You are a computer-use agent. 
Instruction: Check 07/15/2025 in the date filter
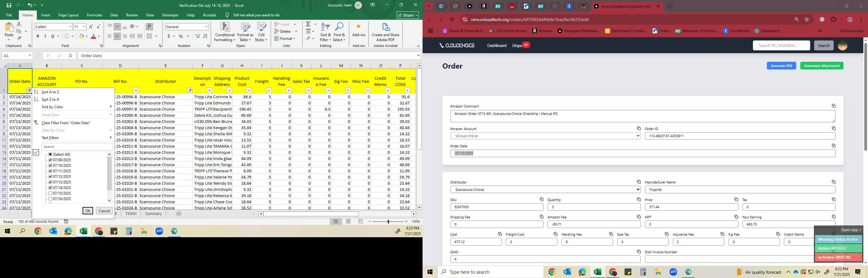50,193
